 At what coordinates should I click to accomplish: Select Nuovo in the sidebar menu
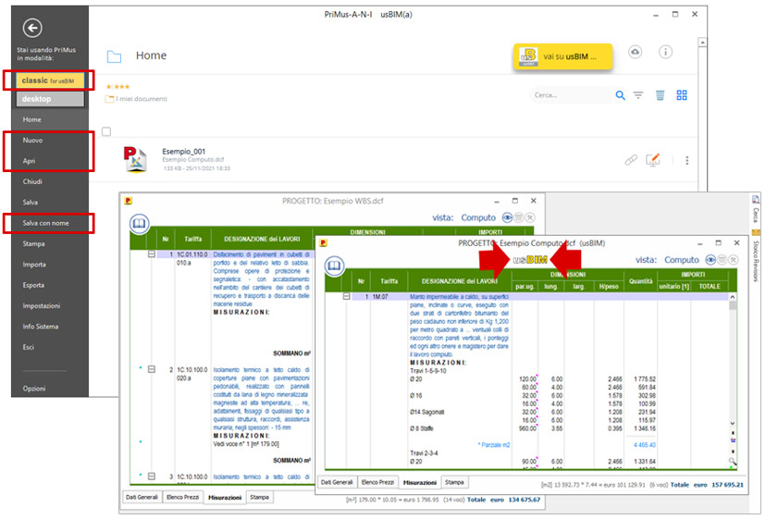32,141
